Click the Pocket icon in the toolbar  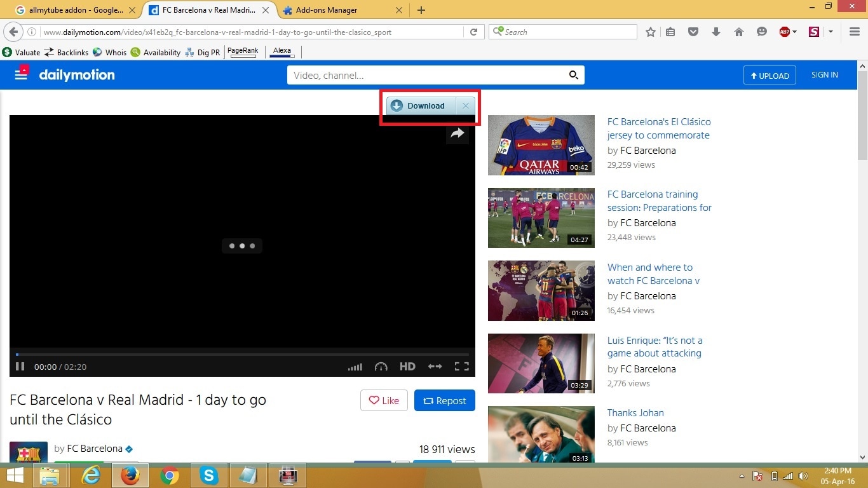(x=693, y=32)
